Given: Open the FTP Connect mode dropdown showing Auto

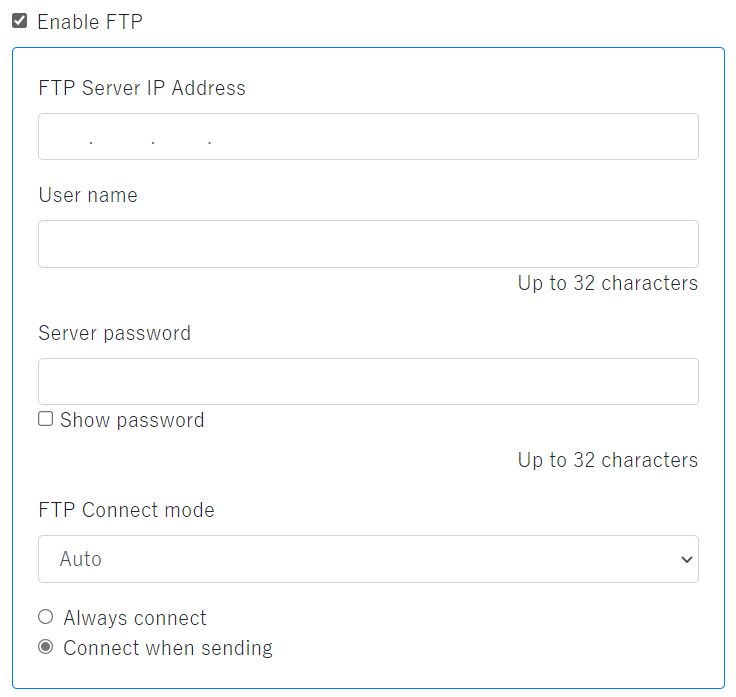Looking at the screenshot, I should point(368,559).
